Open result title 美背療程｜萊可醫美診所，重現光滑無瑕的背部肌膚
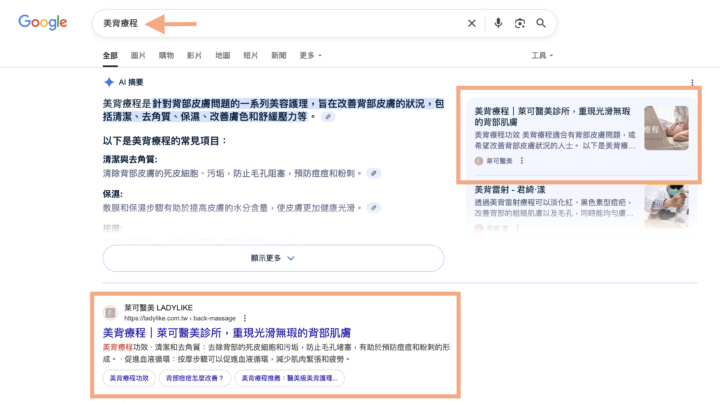This screenshot has width=720, height=405. tap(227, 332)
